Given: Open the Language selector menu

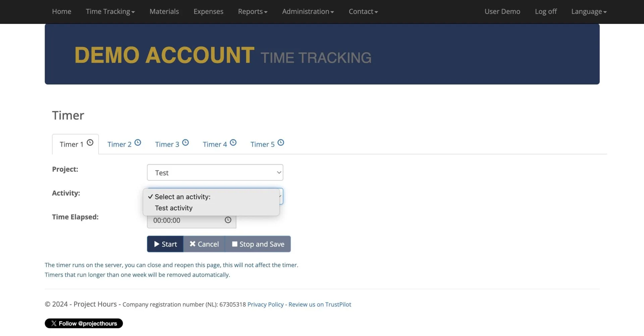Looking at the screenshot, I should pyautogui.click(x=589, y=12).
